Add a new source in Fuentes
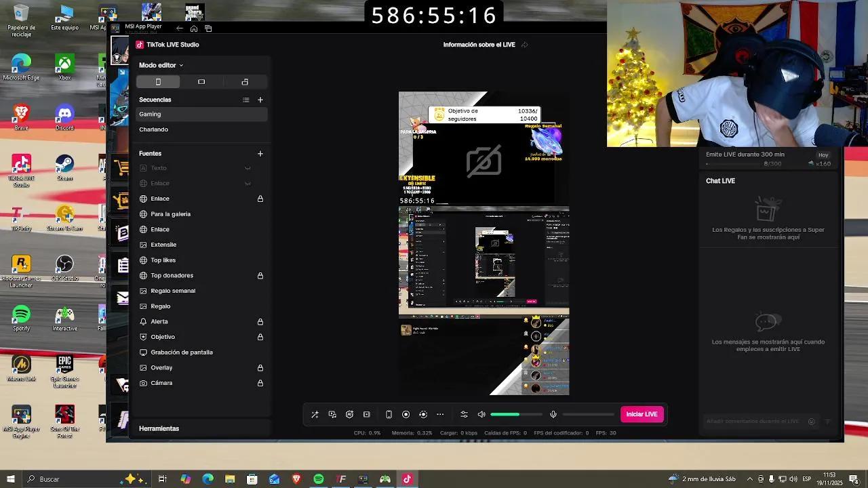868x488 pixels. pos(260,154)
